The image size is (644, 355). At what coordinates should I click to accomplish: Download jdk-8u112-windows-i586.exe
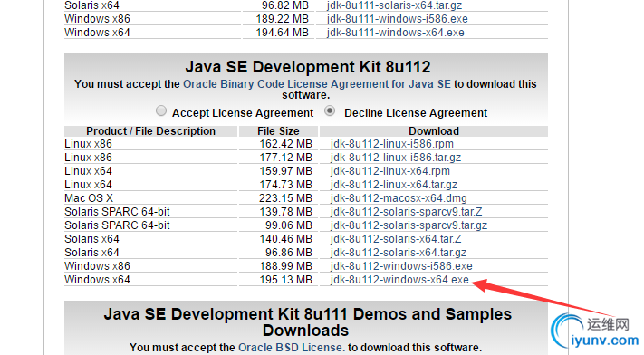[401, 266]
